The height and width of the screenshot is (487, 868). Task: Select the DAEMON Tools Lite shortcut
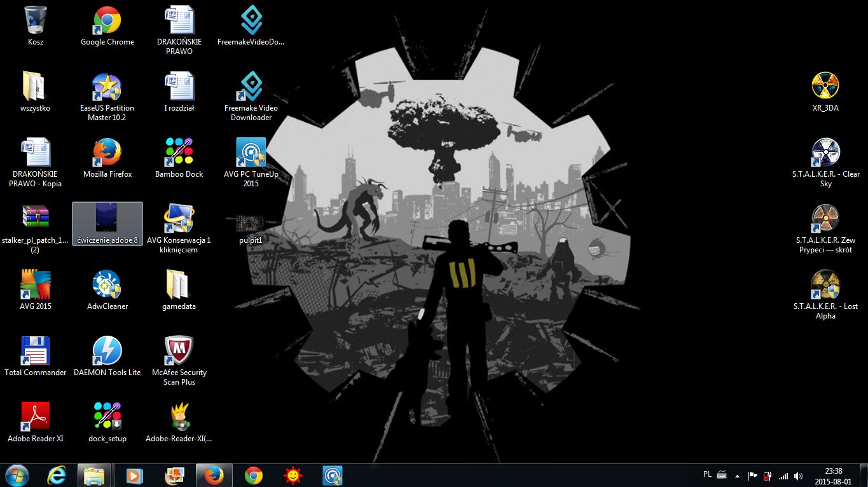107,357
